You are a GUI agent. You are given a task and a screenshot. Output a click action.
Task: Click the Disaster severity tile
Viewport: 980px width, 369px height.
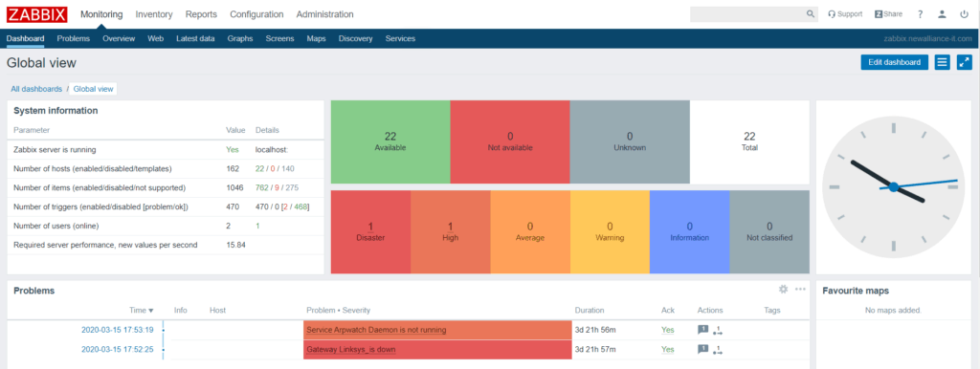click(x=370, y=231)
